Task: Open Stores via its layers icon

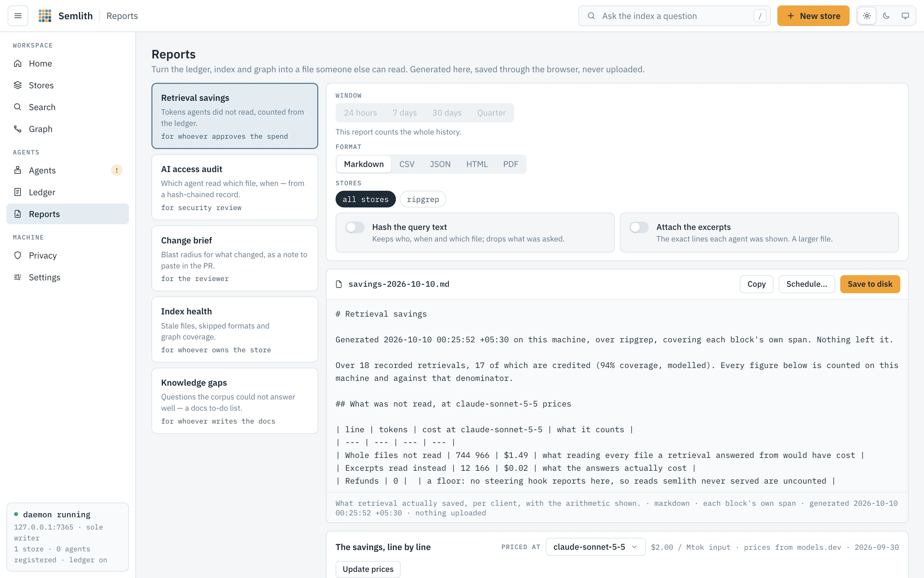Action: coord(18,85)
